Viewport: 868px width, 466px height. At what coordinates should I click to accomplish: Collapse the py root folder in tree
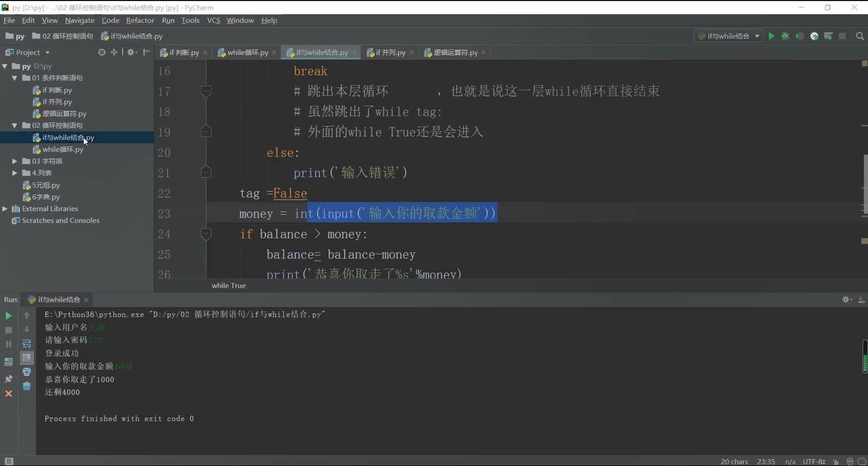tap(5, 66)
